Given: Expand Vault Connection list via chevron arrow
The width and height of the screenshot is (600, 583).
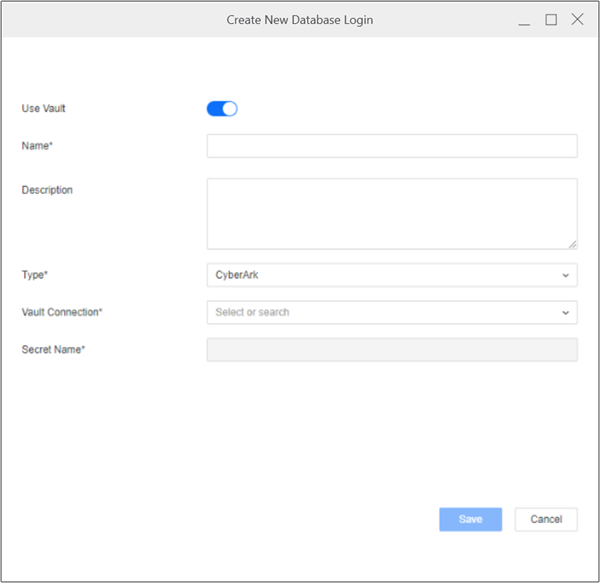Looking at the screenshot, I should (x=565, y=312).
